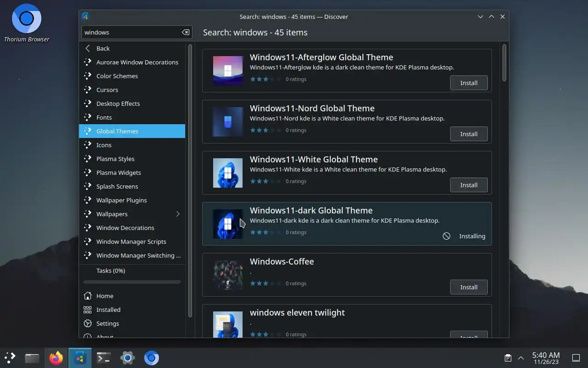The width and height of the screenshot is (588, 368).
Task: Open file manager from taskbar
Action: (x=32, y=357)
